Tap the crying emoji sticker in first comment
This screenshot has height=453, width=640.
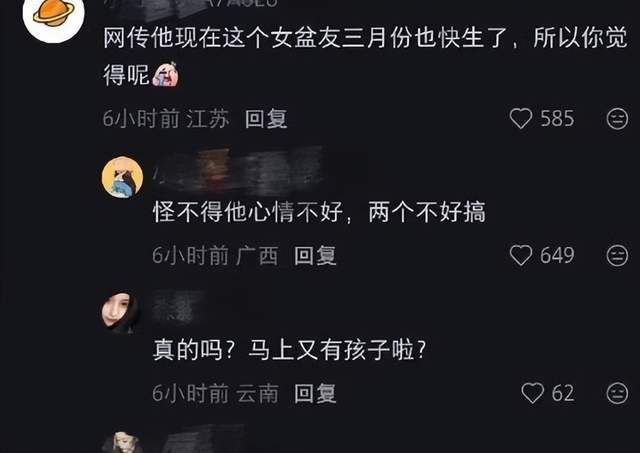[x=165, y=75]
